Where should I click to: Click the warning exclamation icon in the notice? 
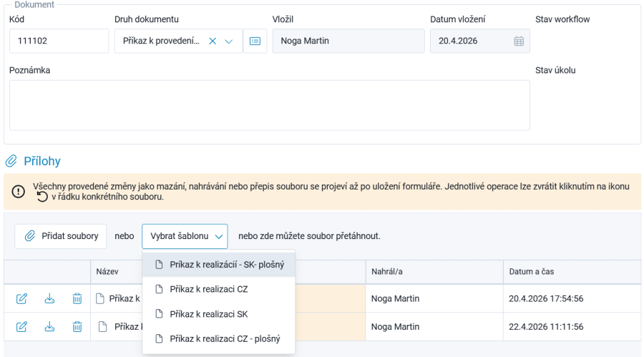pos(18,192)
